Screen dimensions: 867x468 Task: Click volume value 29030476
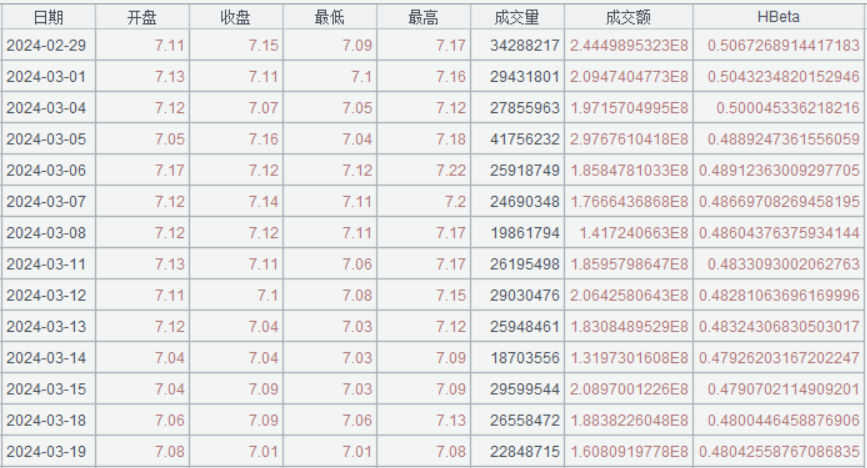click(525, 295)
